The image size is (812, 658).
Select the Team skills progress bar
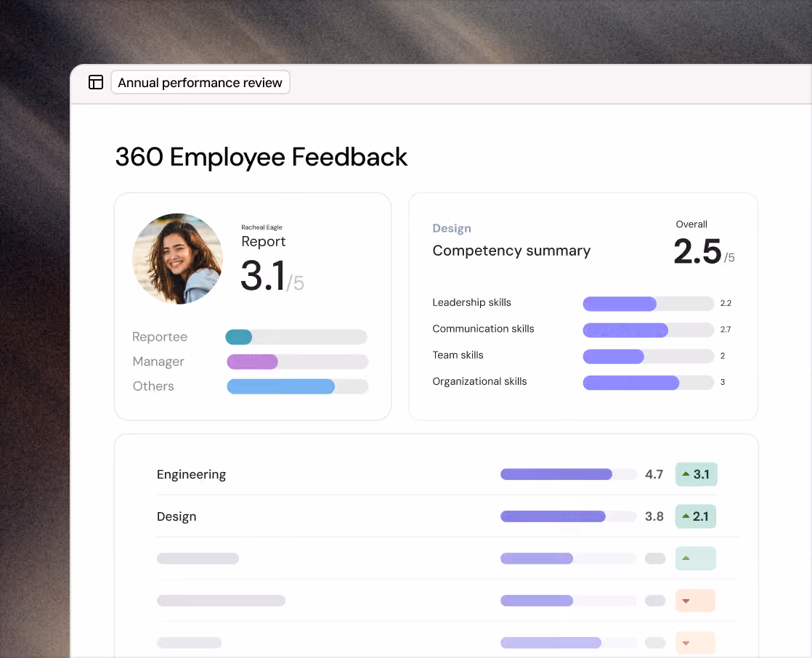(x=648, y=356)
